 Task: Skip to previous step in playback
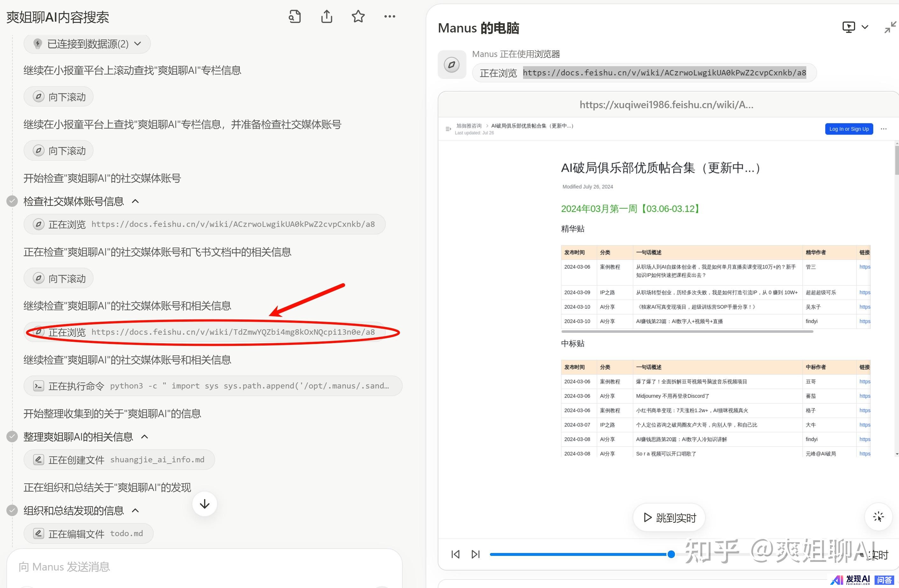pos(456,554)
